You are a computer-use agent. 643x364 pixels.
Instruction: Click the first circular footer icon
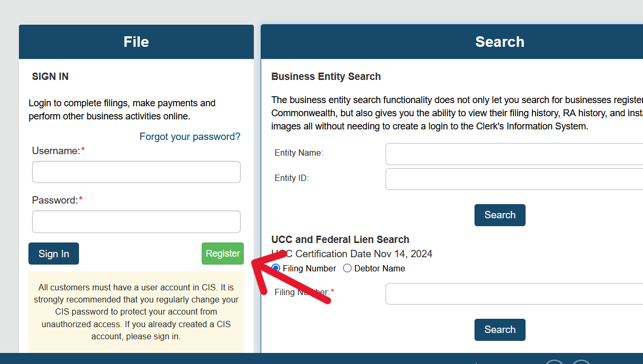[555, 362]
